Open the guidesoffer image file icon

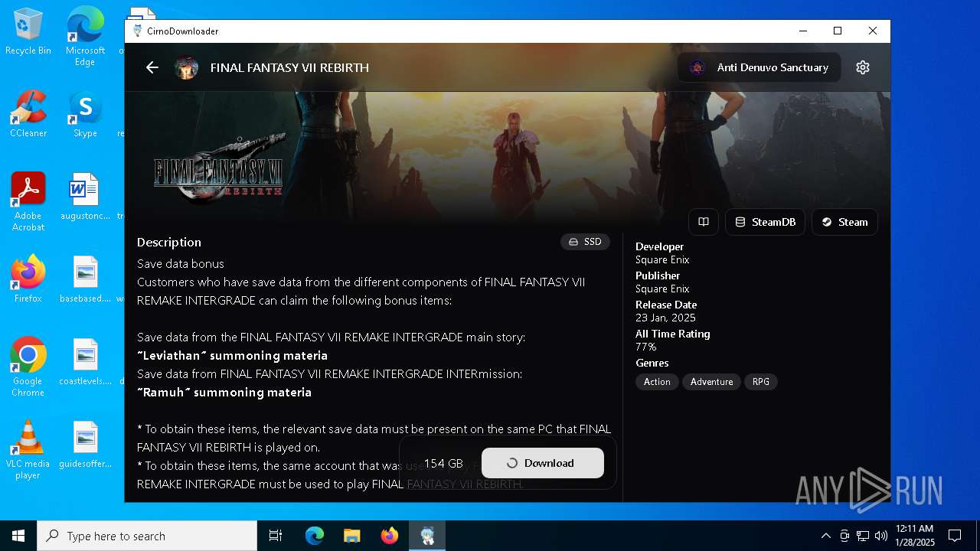pyautogui.click(x=85, y=445)
